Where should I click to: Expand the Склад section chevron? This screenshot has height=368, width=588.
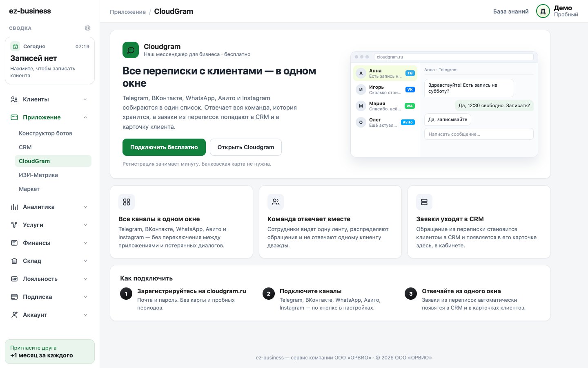pos(85,261)
